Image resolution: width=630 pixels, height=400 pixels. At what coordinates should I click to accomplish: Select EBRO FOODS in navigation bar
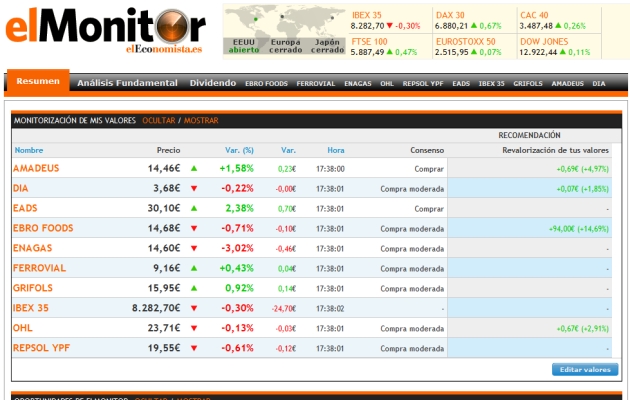[x=266, y=84]
